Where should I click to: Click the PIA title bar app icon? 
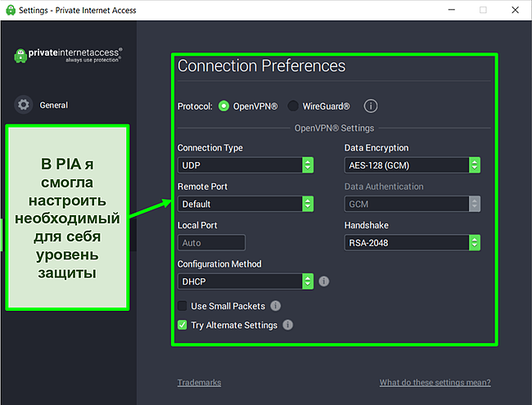click(x=11, y=10)
